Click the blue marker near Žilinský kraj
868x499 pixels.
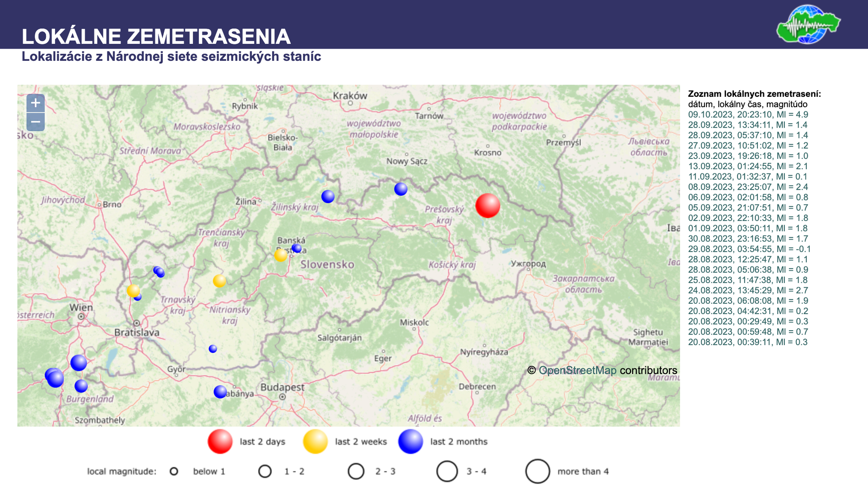coord(328,197)
